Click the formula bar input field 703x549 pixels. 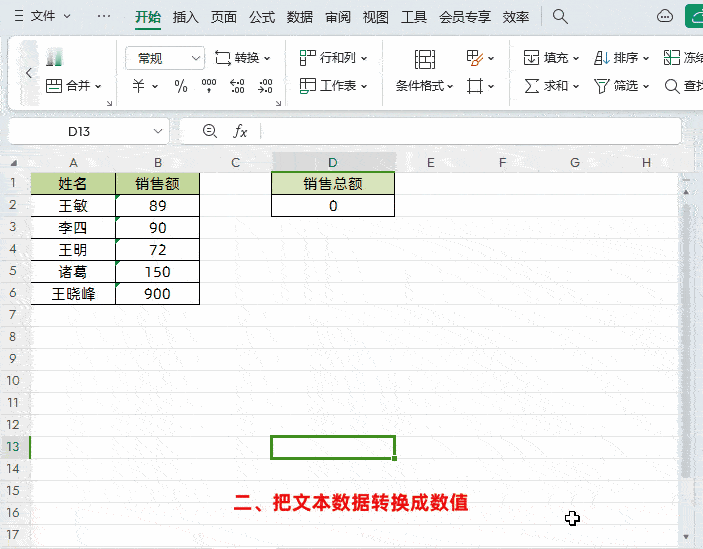point(471,131)
